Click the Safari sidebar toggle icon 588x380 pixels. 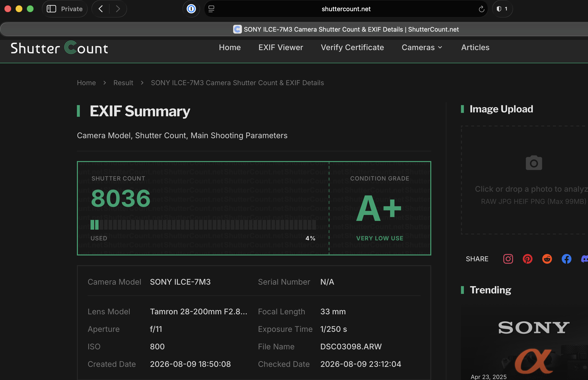coord(51,9)
